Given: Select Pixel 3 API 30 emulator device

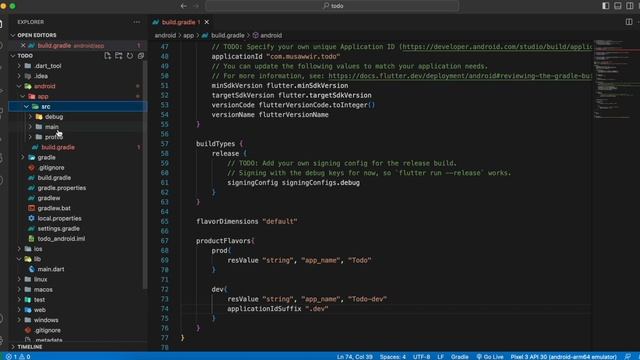Looking at the screenshot, I should coord(563,356).
